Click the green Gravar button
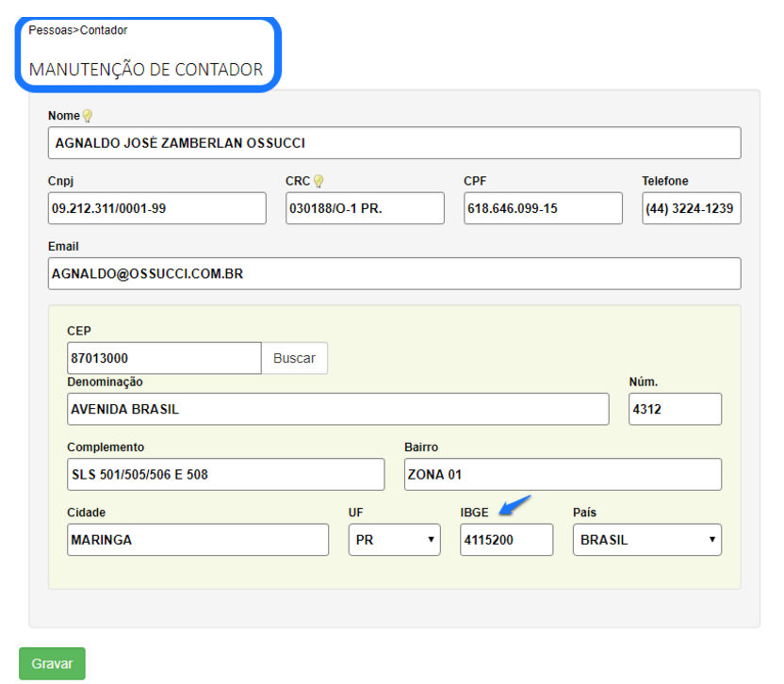This screenshot has width=784, height=684. [x=52, y=663]
